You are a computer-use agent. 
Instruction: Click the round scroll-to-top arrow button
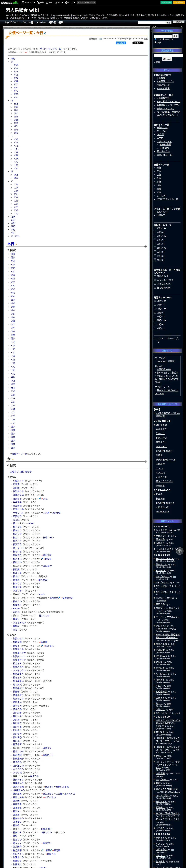180,551
